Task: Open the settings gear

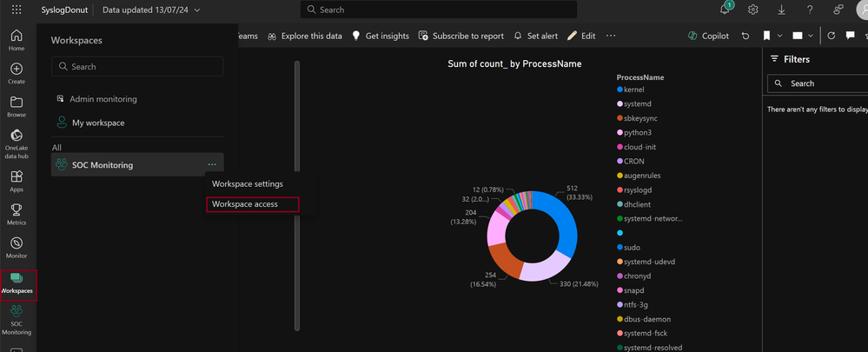Action: point(752,10)
